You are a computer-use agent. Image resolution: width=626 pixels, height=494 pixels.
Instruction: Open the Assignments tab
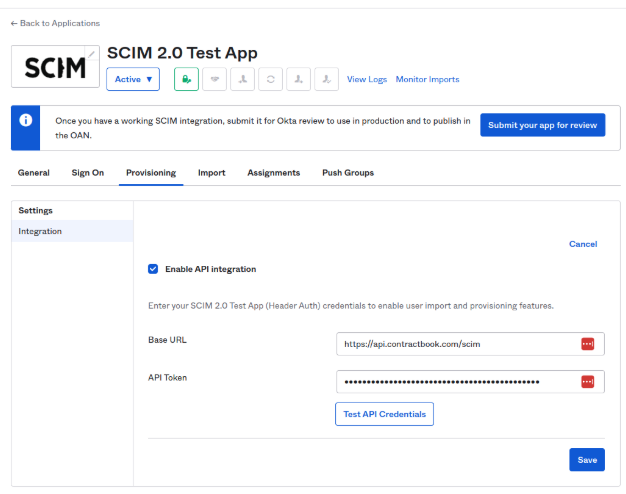[273, 173]
